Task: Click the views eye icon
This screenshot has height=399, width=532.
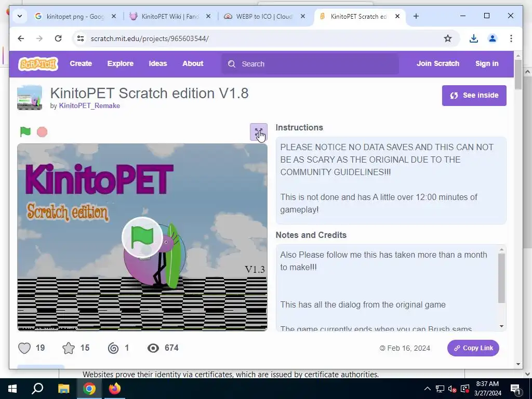Action: coord(153,348)
